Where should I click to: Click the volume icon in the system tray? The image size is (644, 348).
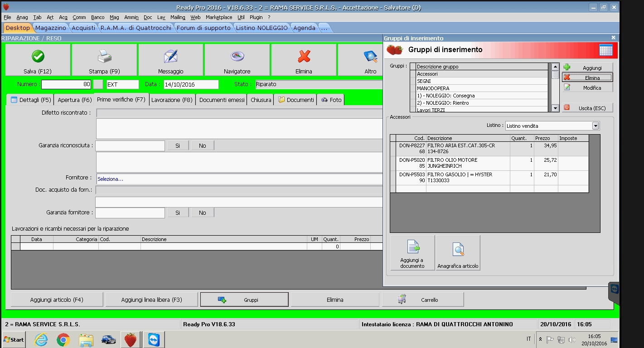pyautogui.click(x=572, y=339)
